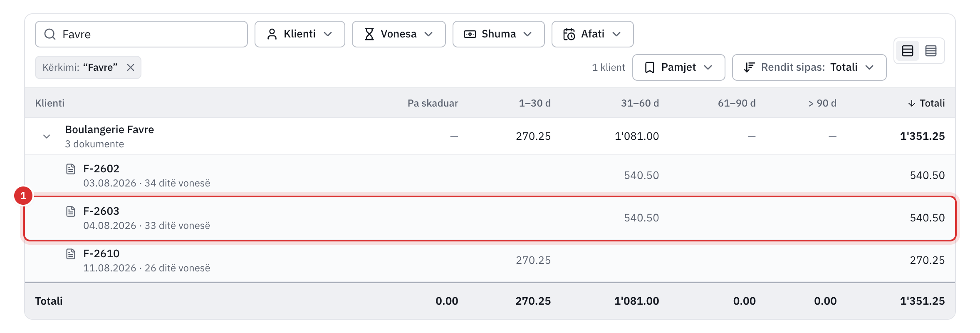Collapse the Boulangerie Favre row
The height and width of the screenshot is (333, 980).
tap(47, 137)
